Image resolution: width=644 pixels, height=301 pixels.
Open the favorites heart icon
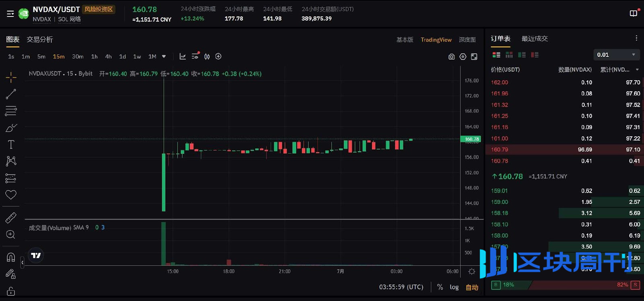click(x=11, y=195)
